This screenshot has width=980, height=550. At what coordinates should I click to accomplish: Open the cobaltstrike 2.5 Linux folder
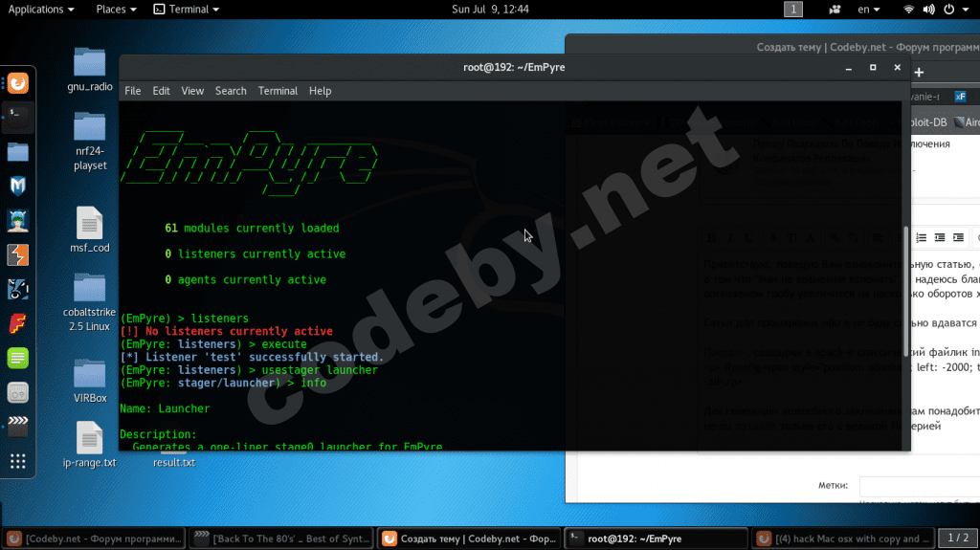[89, 302]
